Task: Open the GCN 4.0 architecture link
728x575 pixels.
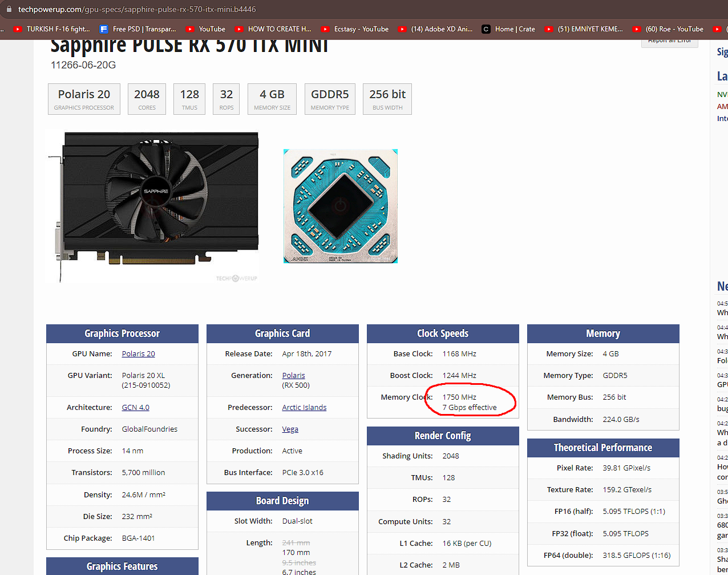Action: (x=136, y=407)
